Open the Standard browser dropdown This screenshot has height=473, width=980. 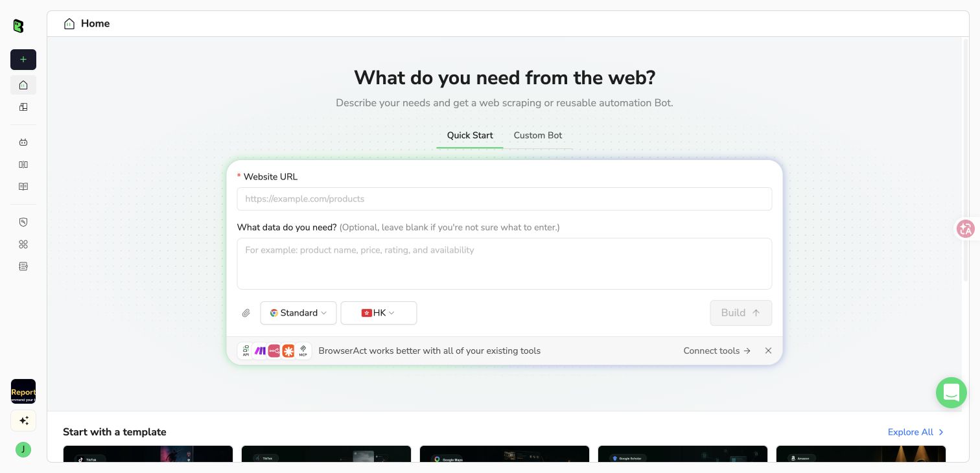click(x=298, y=313)
